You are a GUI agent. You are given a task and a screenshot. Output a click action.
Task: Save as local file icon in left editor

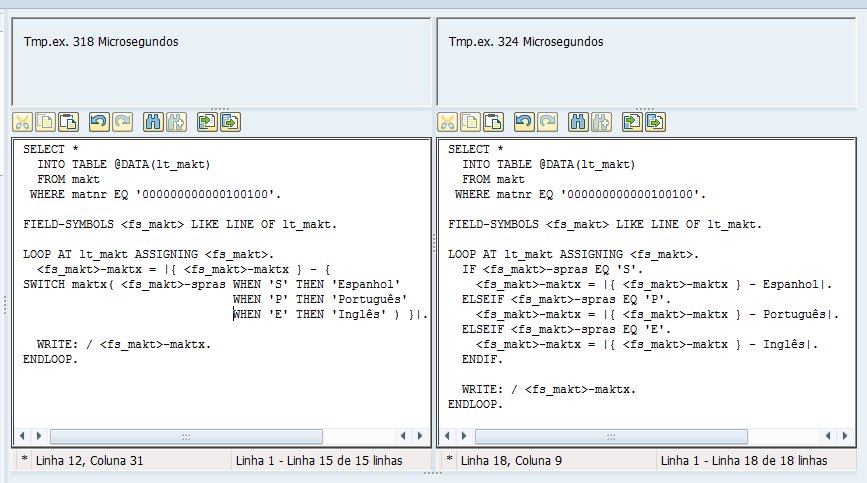(231, 122)
